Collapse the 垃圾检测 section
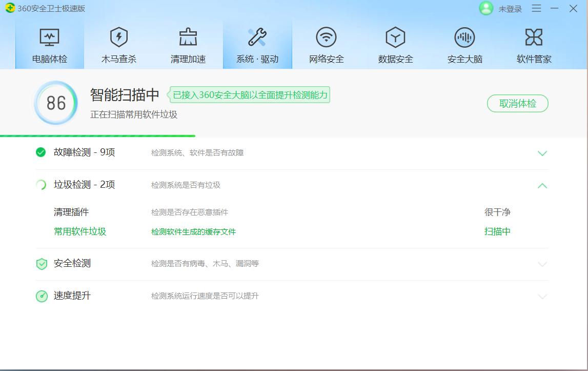588x371 pixels. click(x=542, y=185)
